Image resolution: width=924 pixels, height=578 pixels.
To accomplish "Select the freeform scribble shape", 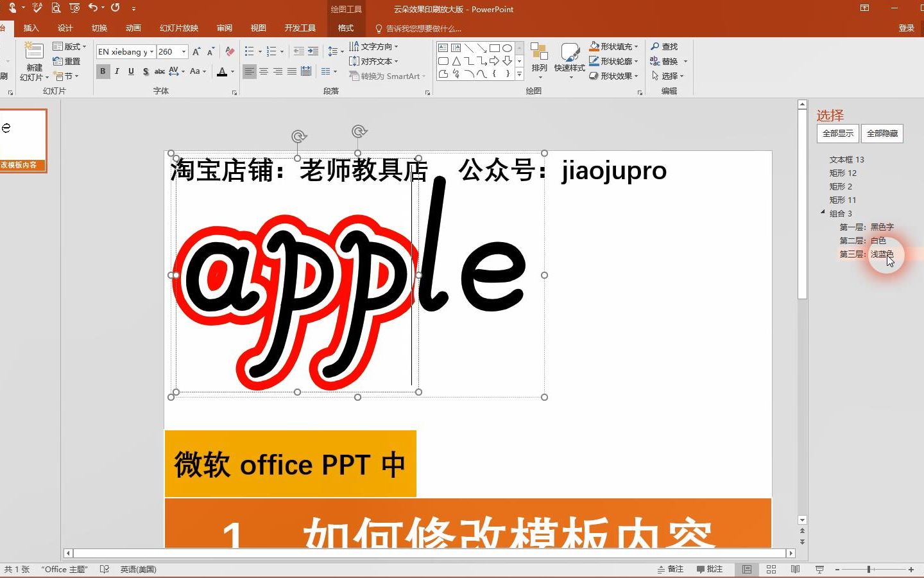I will click(456, 74).
